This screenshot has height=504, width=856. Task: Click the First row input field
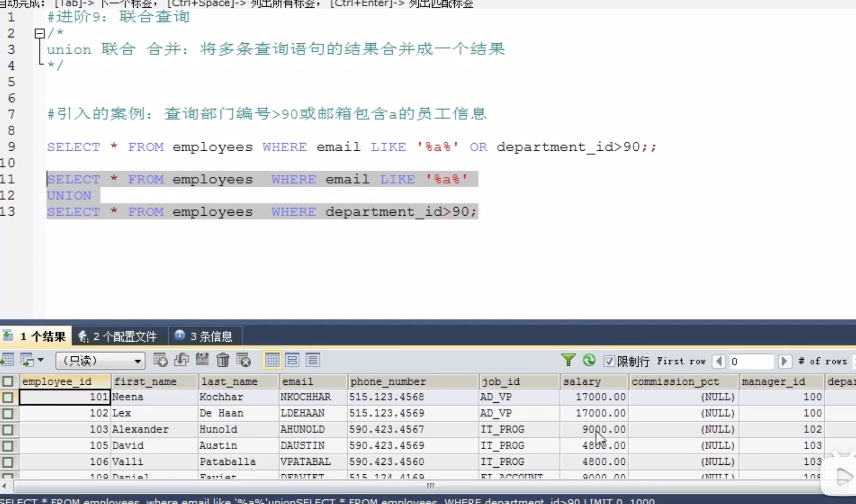pyautogui.click(x=751, y=362)
